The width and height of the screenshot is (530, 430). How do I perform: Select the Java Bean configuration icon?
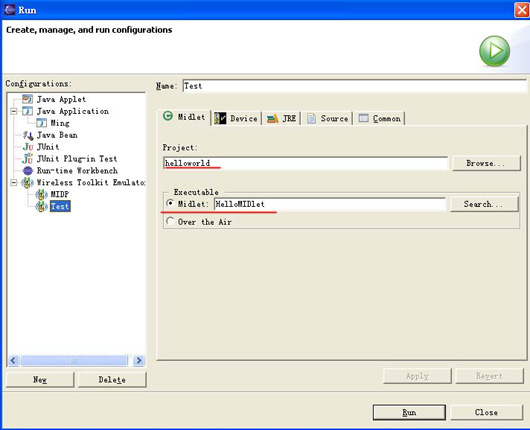pyautogui.click(x=28, y=135)
